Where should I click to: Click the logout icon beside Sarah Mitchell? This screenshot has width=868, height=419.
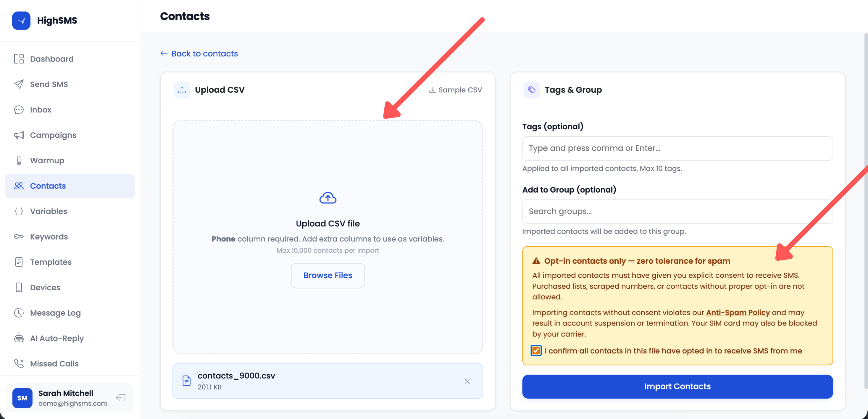click(x=120, y=398)
